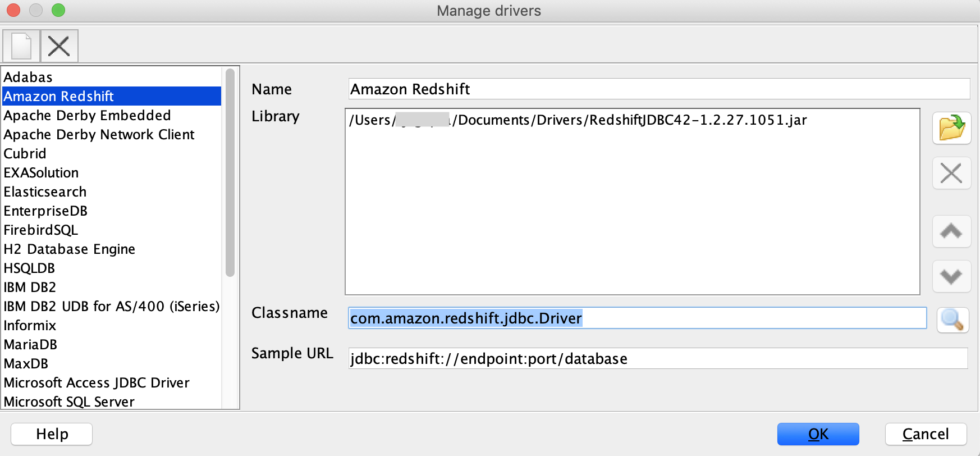The image size is (980, 456).
Task: Focus the Sample URL field
Action: click(658, 358)
